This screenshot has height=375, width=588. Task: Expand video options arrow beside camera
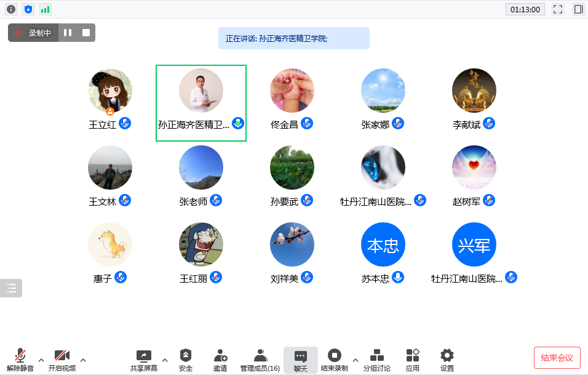(x=83, y=360)
